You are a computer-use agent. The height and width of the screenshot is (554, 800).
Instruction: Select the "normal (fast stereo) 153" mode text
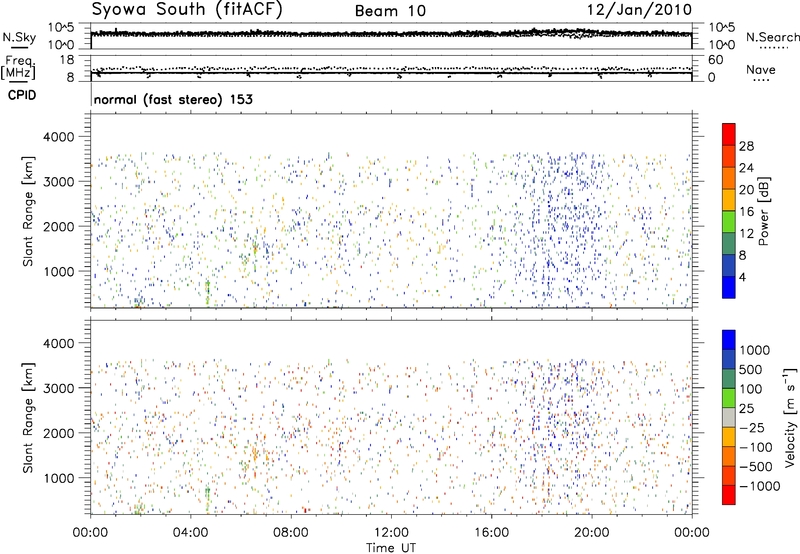(x=173, y=99)
